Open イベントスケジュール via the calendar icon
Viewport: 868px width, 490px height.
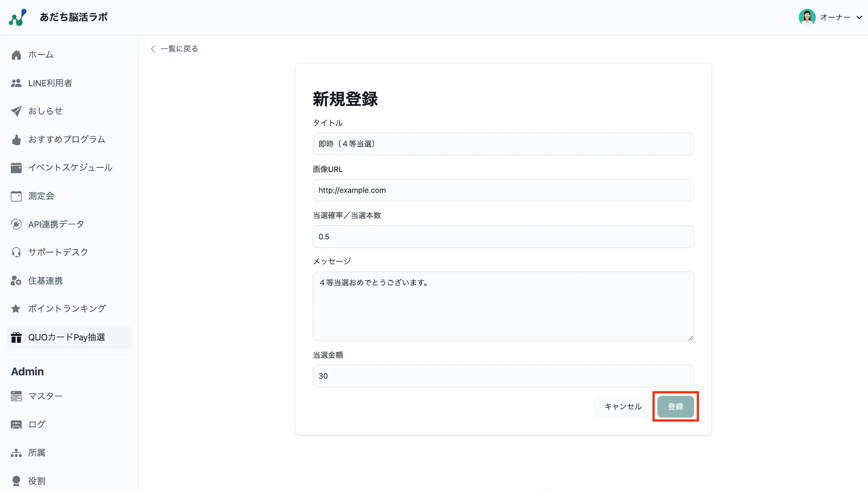16,167
